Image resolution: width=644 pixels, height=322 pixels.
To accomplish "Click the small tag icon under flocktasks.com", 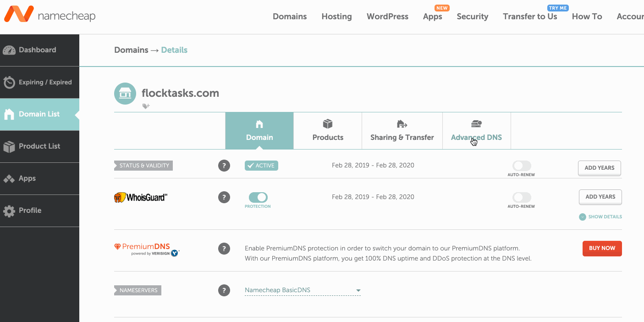I will [x=146, y=106].
